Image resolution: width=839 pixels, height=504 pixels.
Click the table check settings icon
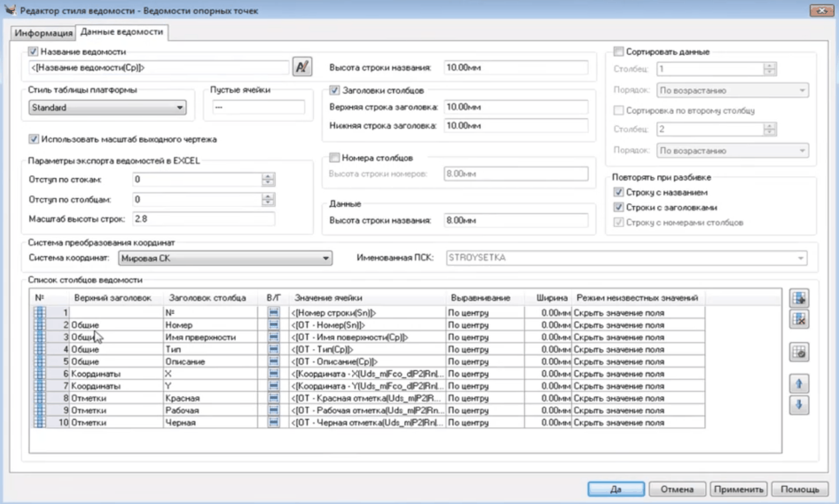point(799,352)
